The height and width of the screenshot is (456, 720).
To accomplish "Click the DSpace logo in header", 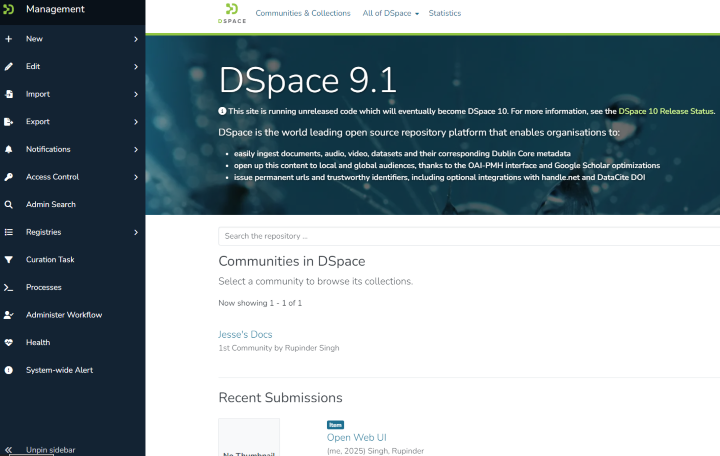I will click(232, 14).
